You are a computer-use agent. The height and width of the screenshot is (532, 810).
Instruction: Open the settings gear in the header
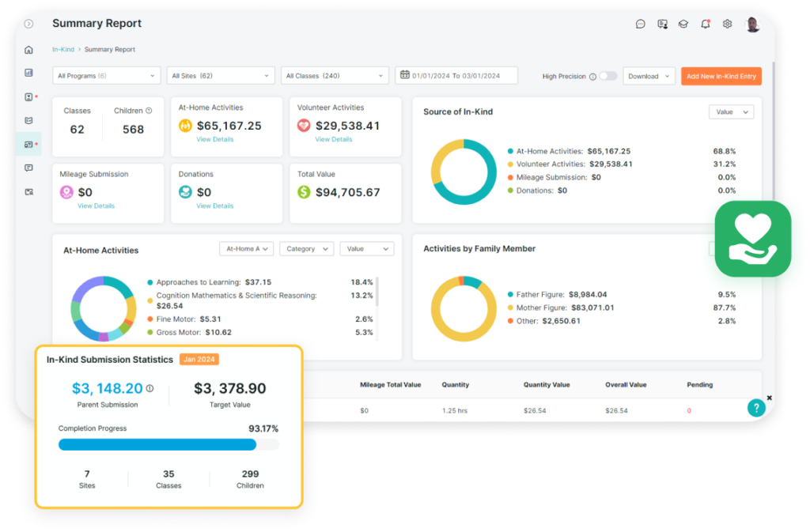click(x=728, y=24)
